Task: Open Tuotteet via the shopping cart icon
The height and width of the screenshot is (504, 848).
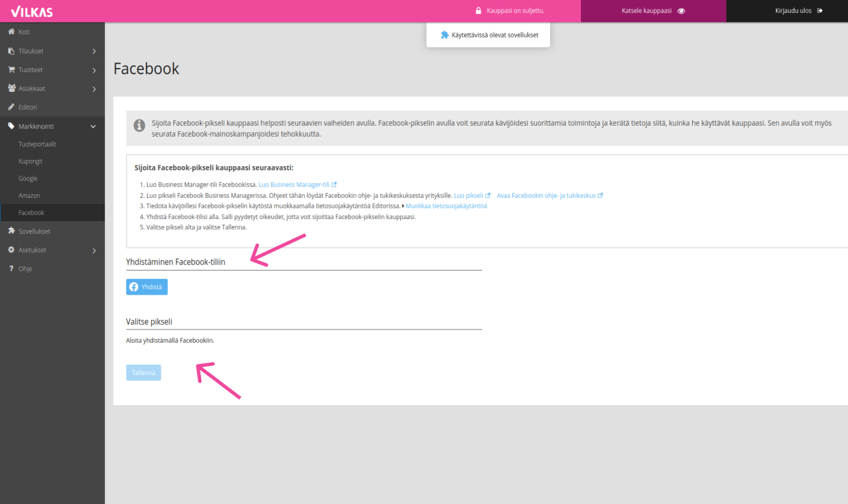Action: coord(11,69)
